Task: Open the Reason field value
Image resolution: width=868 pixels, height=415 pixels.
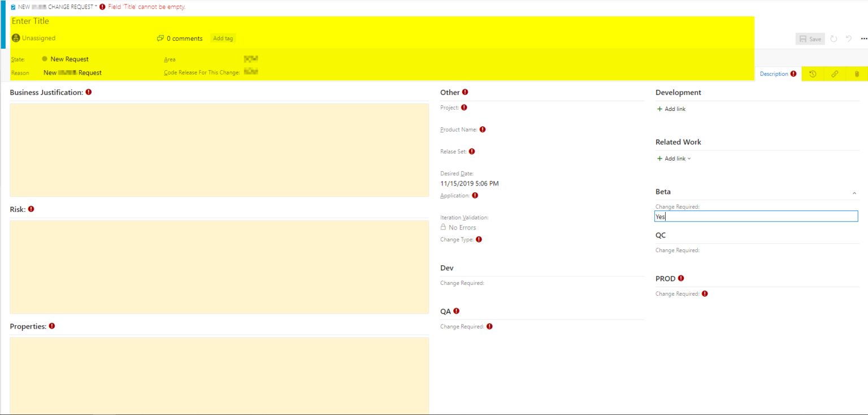Action: (x=73, y=72)
